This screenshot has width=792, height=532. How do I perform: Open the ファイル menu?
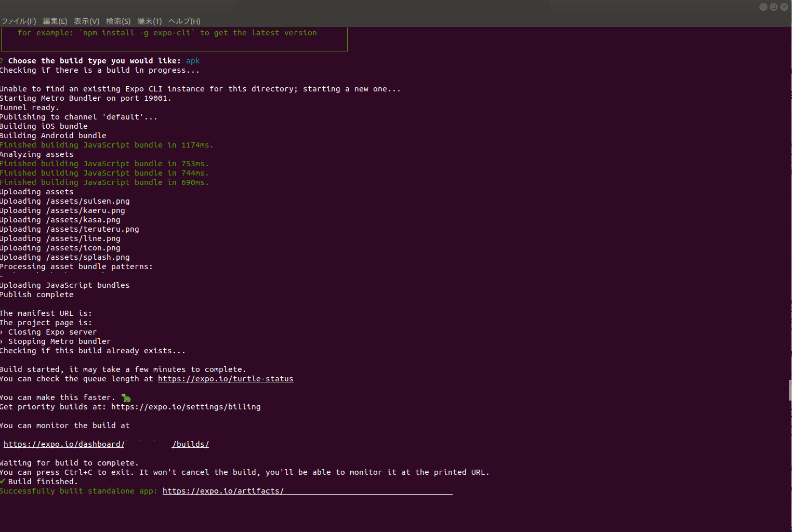tap(19, 21)
